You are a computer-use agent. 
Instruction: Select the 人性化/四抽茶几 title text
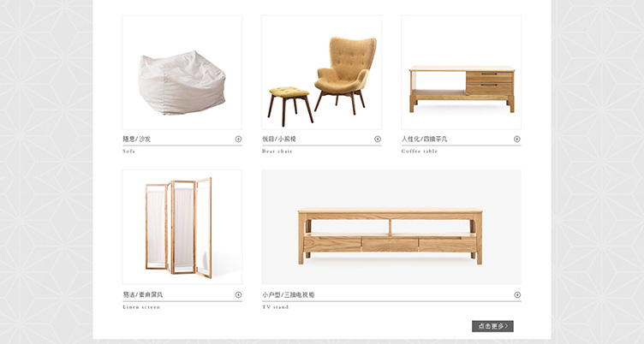424,139
